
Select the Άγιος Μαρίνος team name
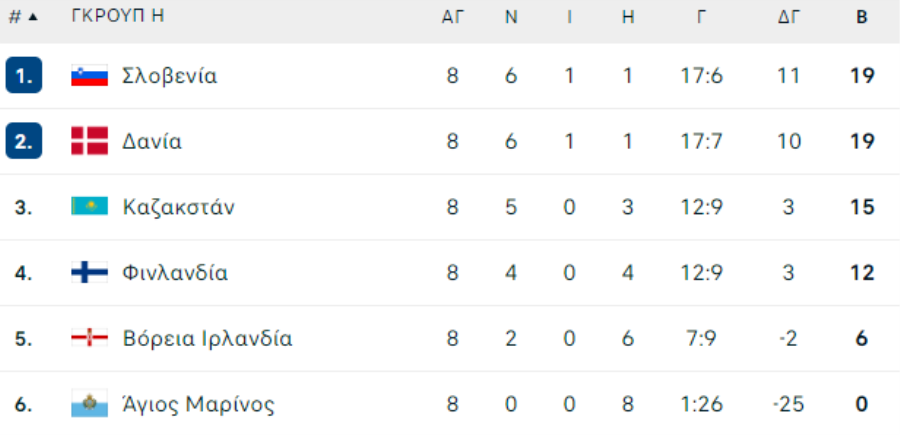click(198, 404)
